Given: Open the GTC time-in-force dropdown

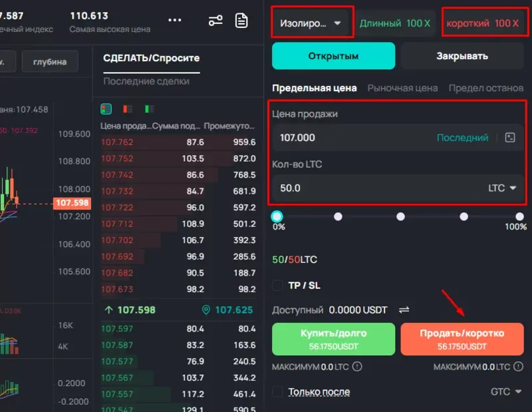Looking at the screenshot, I should [506, 391].
